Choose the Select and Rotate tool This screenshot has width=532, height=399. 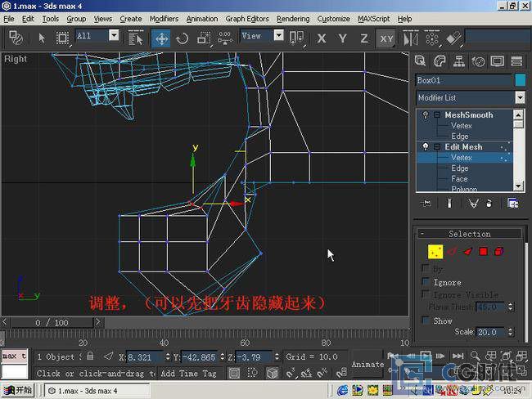[183, 38]
